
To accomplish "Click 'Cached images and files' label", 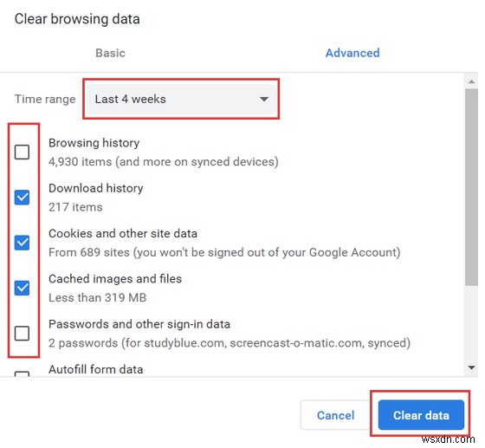I will pos(115,279).
